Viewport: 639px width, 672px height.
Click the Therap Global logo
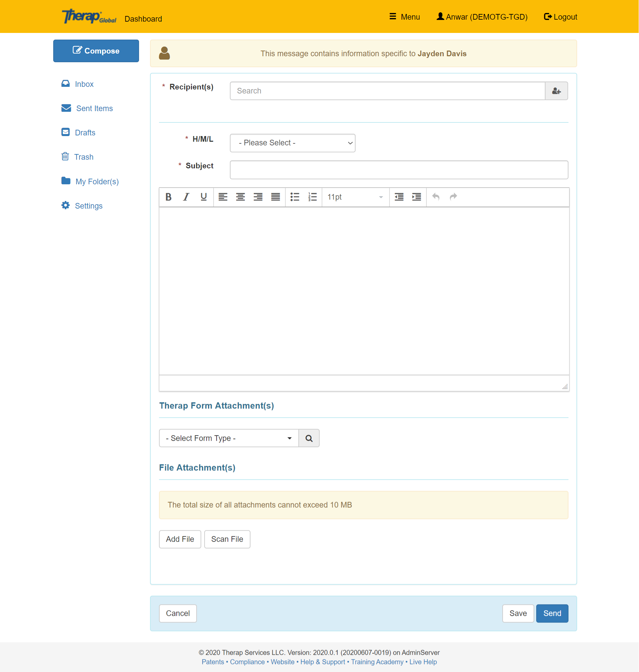(x=89, y=17)
